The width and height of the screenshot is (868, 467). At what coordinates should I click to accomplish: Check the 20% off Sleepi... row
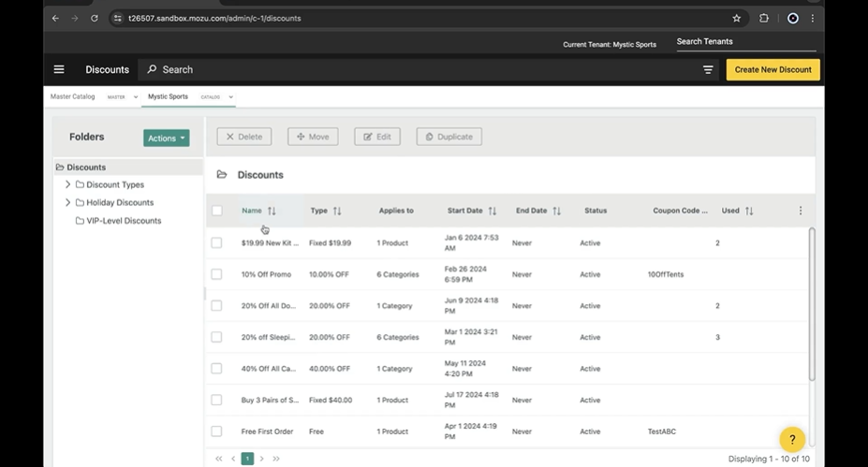(216, 337)
